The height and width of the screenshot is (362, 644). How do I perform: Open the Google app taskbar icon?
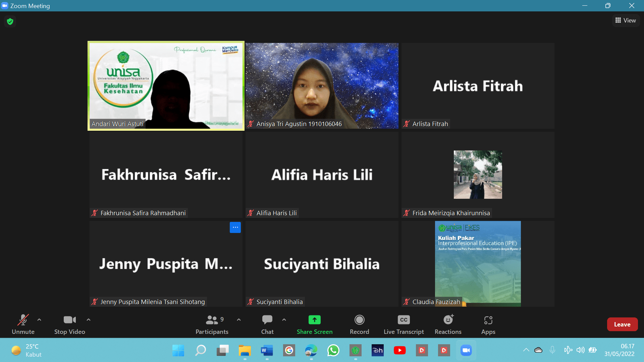[x=289, y=351]
